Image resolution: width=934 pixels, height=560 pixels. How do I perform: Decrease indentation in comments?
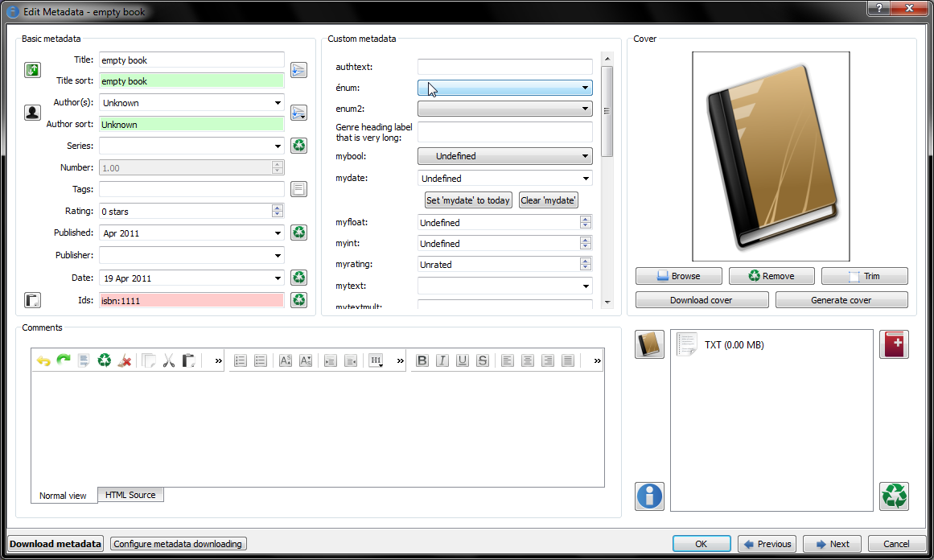click(x=351, y=360)
